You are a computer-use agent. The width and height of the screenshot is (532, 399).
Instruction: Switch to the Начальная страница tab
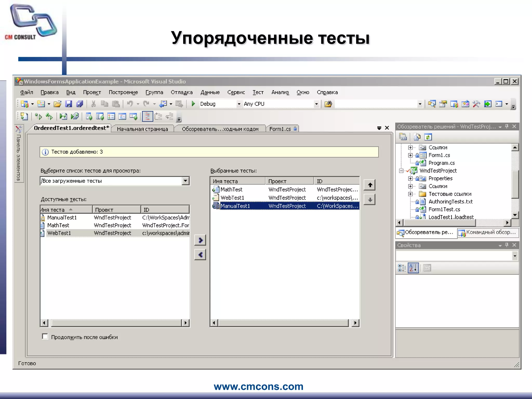click(x=142, y=129)
